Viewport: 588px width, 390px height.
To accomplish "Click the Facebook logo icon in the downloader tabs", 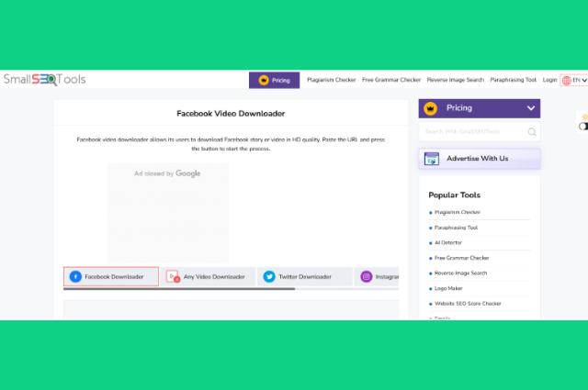I will pyautogui.click(x=75, y=276).
